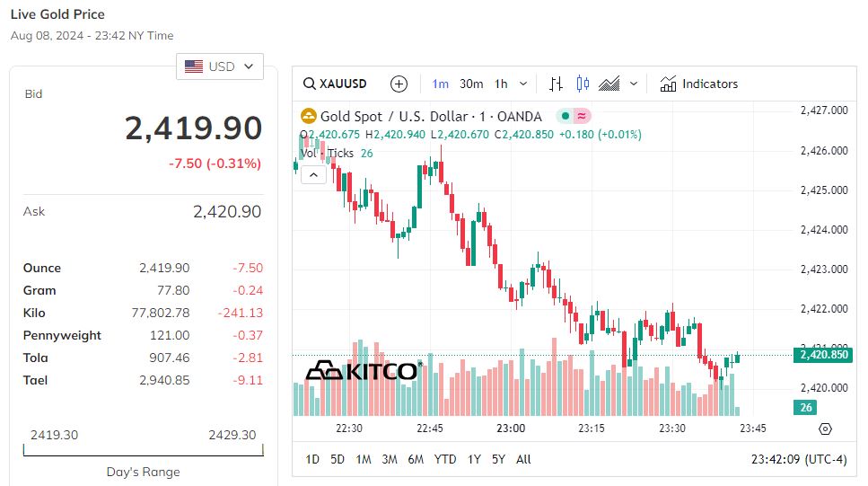
Task: Open chart settings hexagon icon
Action: coord(825,429)
